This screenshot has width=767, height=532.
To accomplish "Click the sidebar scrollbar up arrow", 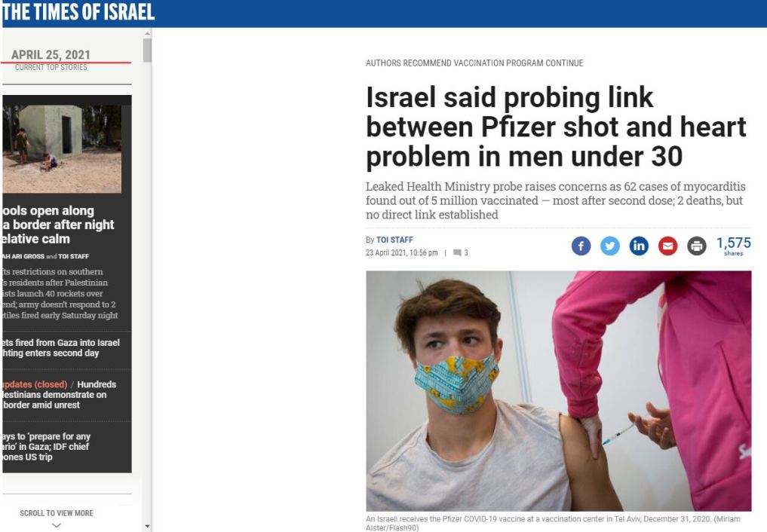I will (147, 34).
